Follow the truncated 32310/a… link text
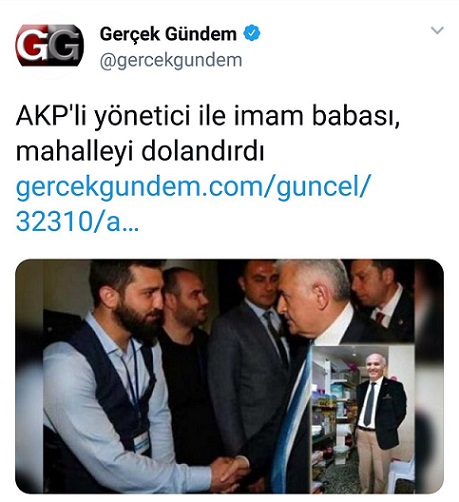Screen dimensions: 459x502 77,222
